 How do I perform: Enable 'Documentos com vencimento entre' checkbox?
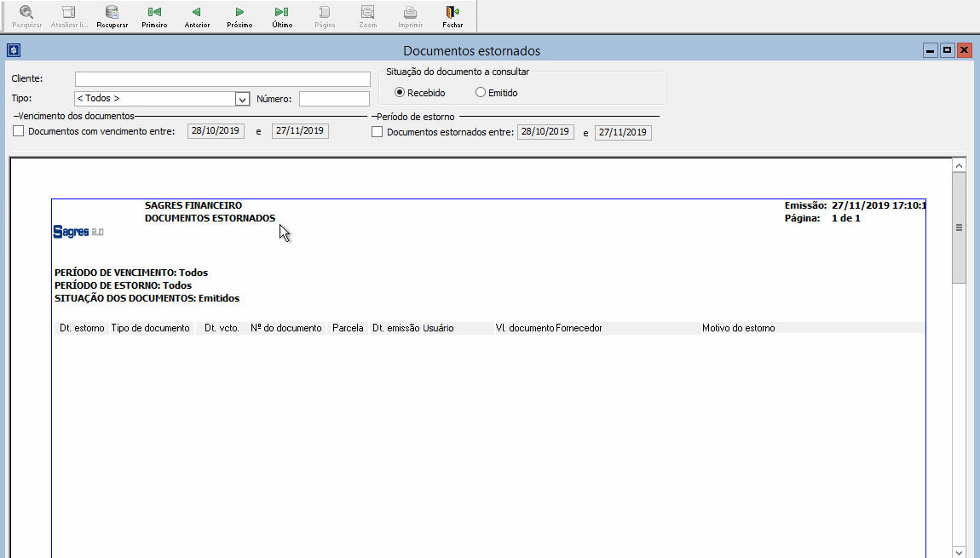19,131
